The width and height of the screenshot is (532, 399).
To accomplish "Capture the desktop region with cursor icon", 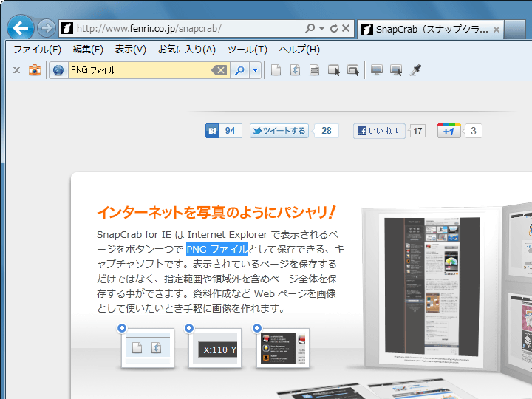I will [x=396, y=70].
